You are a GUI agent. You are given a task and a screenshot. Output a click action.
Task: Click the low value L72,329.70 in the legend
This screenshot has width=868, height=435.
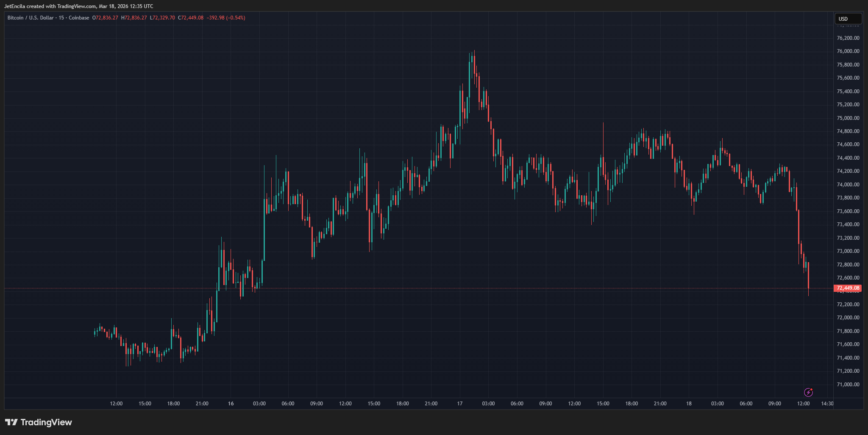coord(162,18)
